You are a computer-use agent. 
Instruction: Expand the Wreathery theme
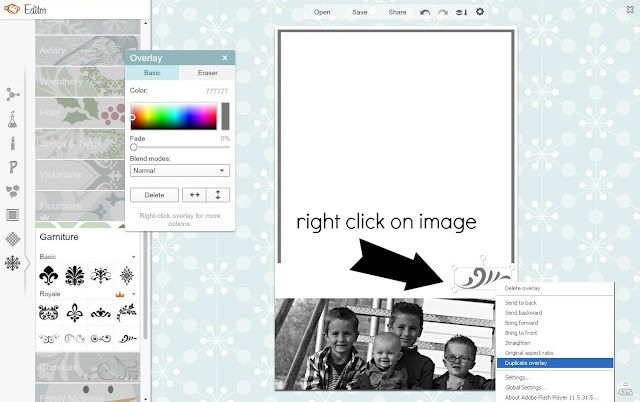(80, 82)
